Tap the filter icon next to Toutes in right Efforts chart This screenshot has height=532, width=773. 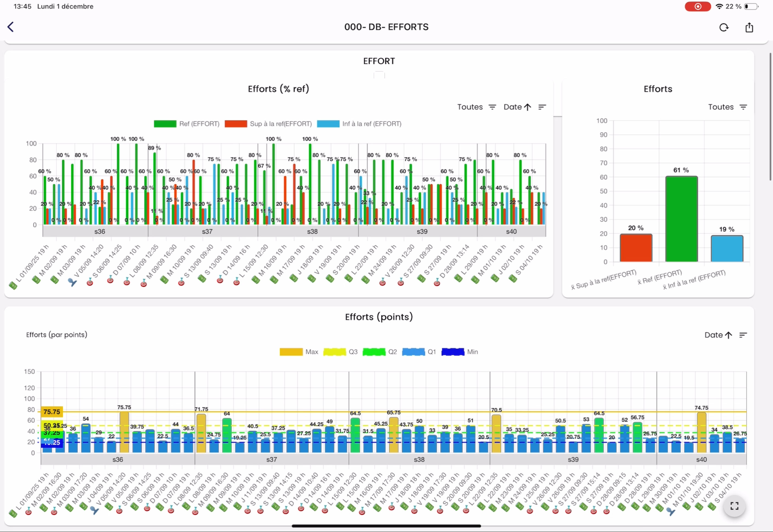pos(743,107)
